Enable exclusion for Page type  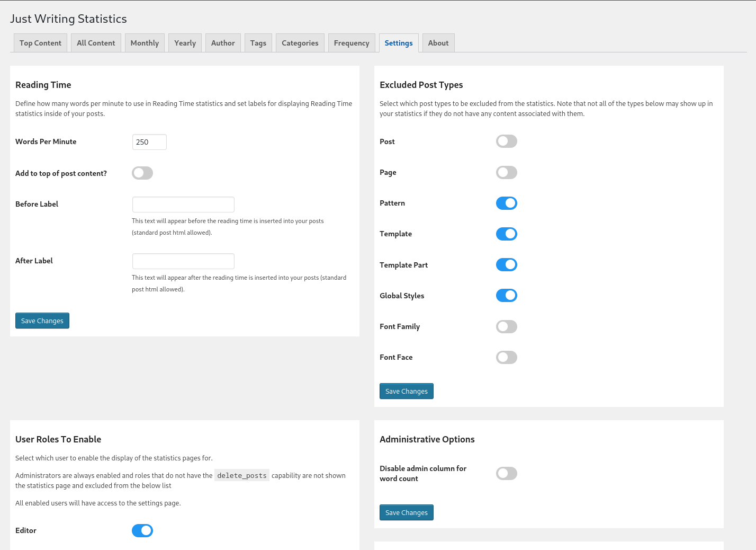pyautogui.click(x=507, y=172)
